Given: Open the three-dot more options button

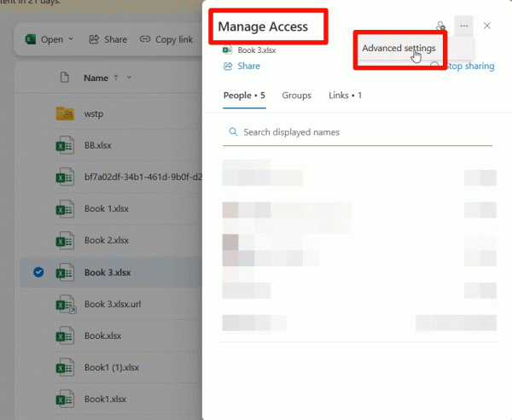Looking at the screenshot, I should 463,26.
